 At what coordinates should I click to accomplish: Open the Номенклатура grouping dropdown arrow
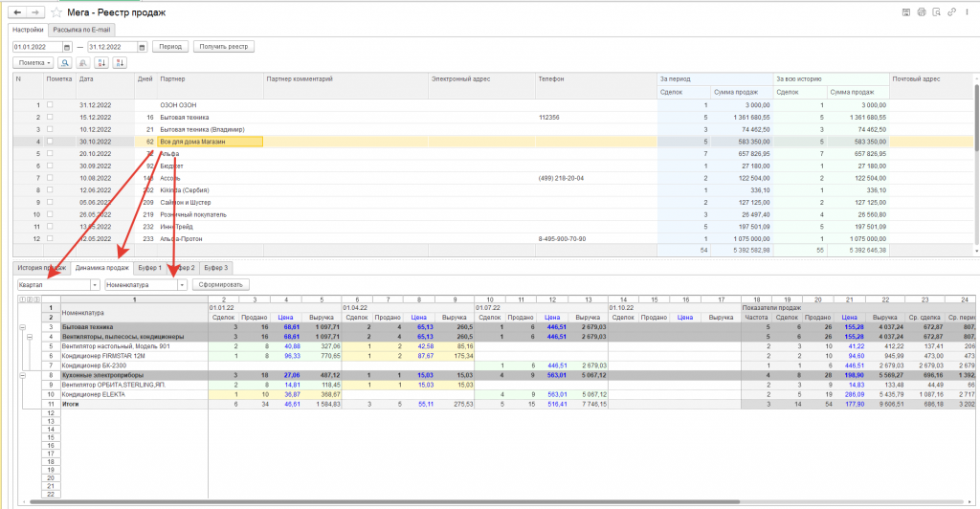coord(182,285)
